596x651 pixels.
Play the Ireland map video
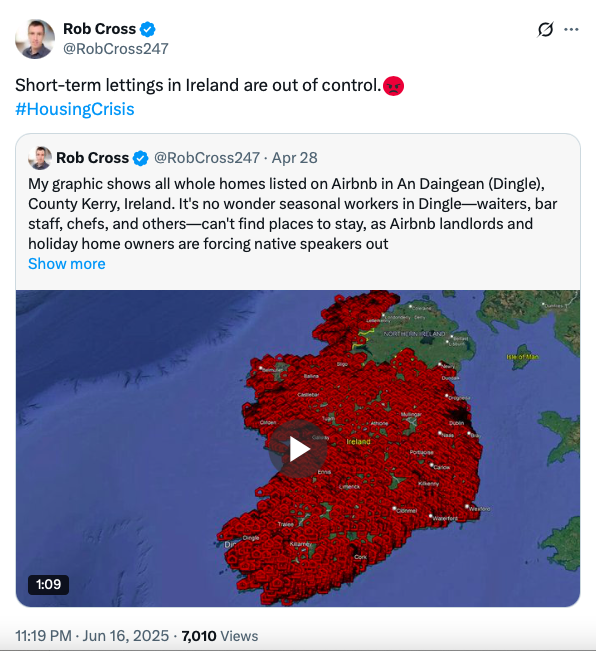(x=298, y=449)
